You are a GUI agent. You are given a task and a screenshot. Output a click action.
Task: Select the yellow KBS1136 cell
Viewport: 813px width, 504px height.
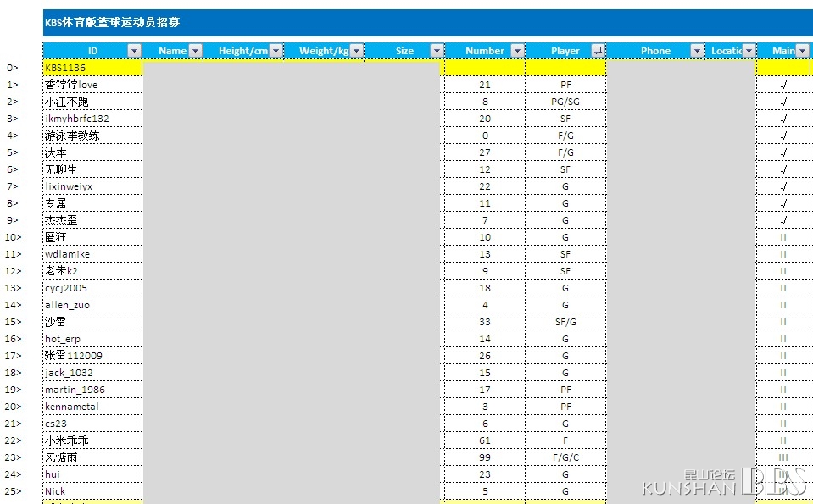(x=92, y=67)
